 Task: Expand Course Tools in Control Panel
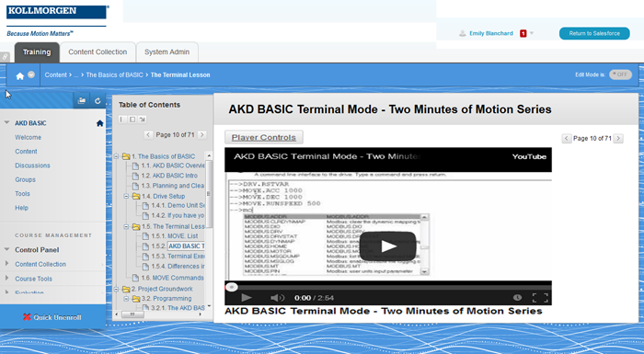(7, 278)
